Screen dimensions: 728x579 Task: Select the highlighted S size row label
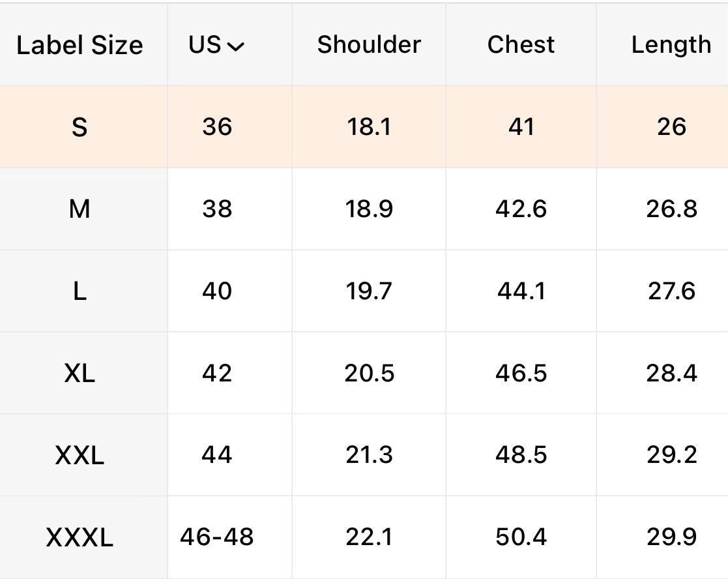[x=80, y=126]
